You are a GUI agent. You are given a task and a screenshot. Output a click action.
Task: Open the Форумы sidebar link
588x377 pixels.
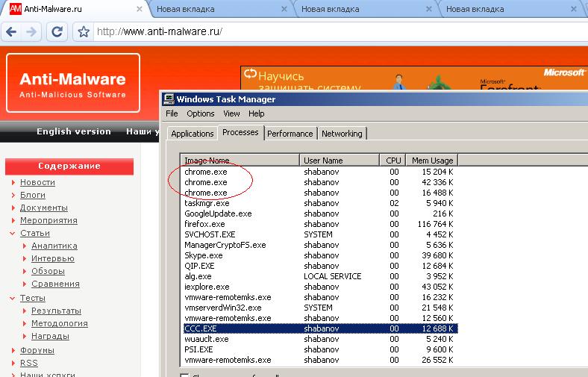[x=37, y=350]
